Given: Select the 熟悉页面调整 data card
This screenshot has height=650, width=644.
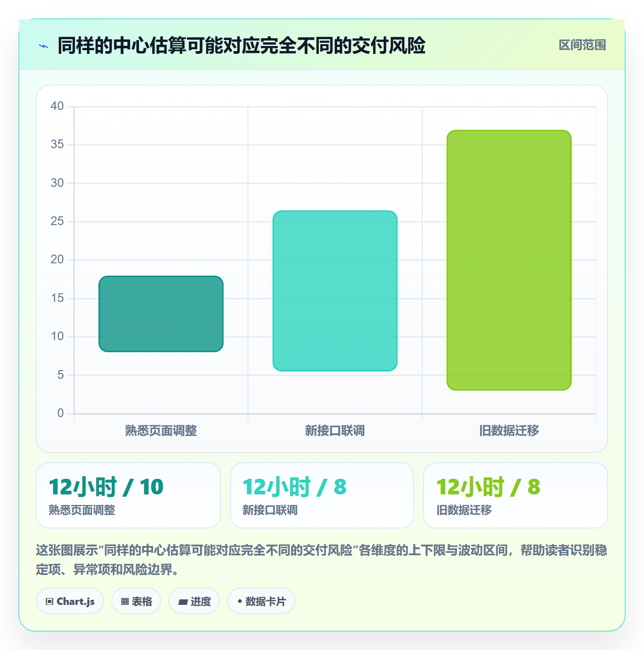Looking at the screenshot, I should 128,495.
